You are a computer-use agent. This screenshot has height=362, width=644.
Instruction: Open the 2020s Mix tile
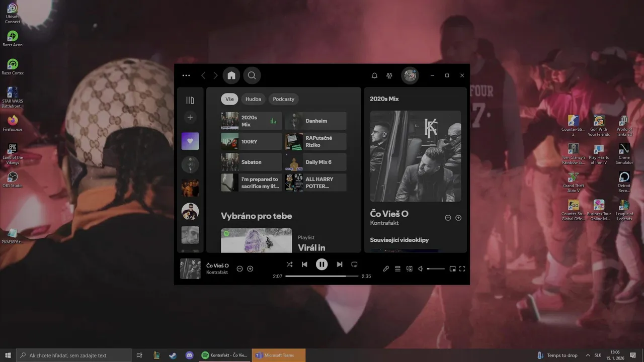pyautogui.click(x=252, y=121)
